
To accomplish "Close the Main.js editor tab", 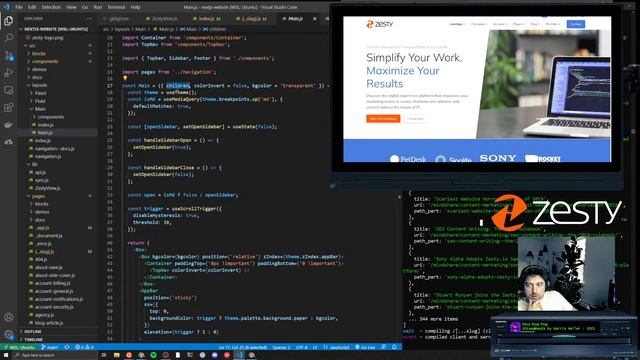I will (x=314, y=18).
